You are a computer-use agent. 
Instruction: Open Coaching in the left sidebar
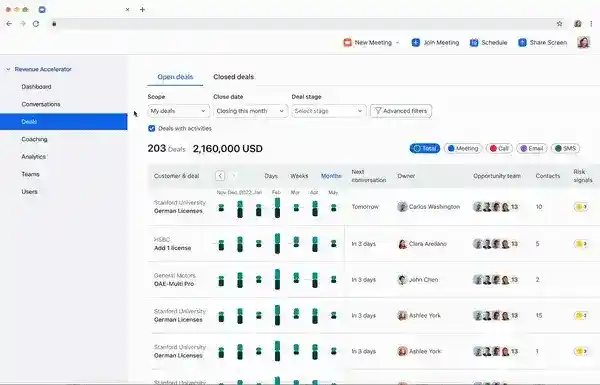34,139
